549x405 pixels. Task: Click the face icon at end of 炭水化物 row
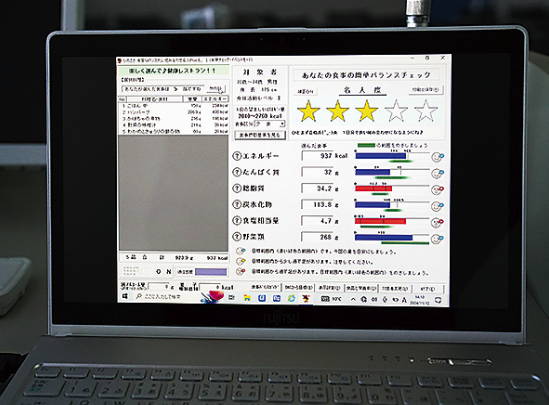pyautogui.click(x=437, y=206)
